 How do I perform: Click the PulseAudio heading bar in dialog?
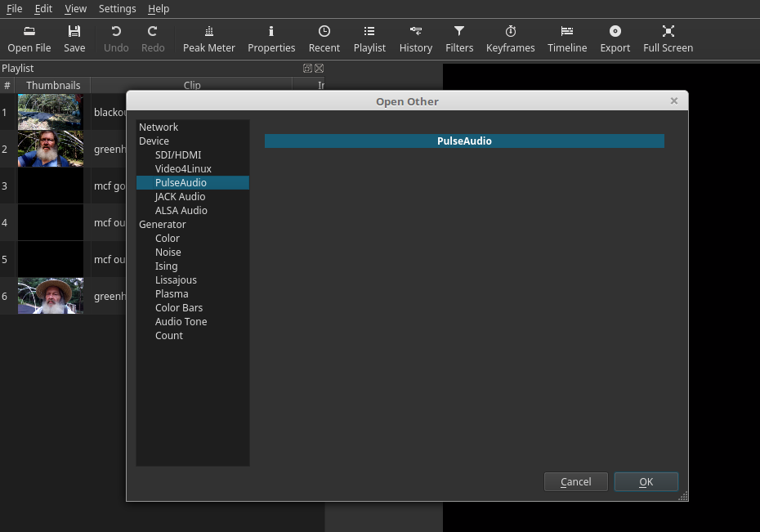click(464, 141)
